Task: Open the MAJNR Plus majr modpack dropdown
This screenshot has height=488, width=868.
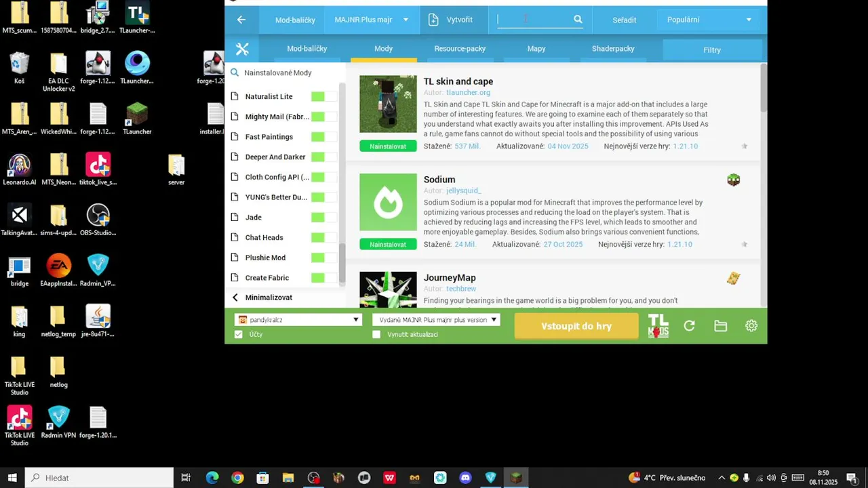Action: [371, 20]
